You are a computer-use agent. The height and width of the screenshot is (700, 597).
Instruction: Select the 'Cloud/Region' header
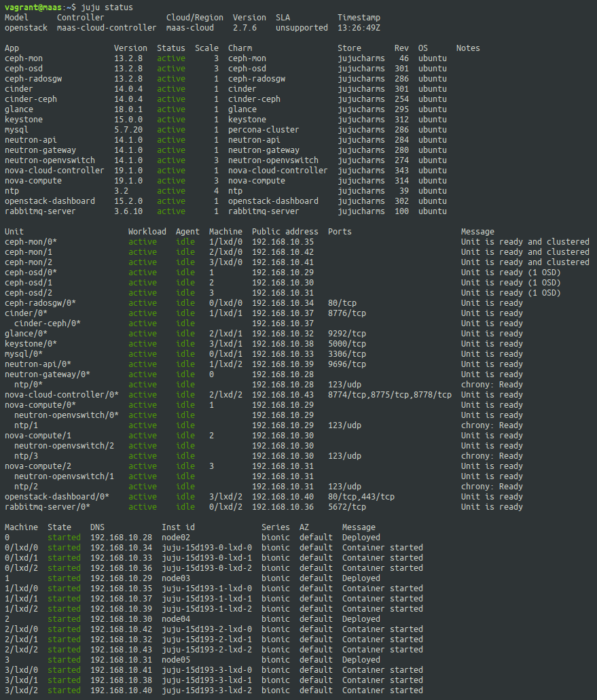point(194,18)
